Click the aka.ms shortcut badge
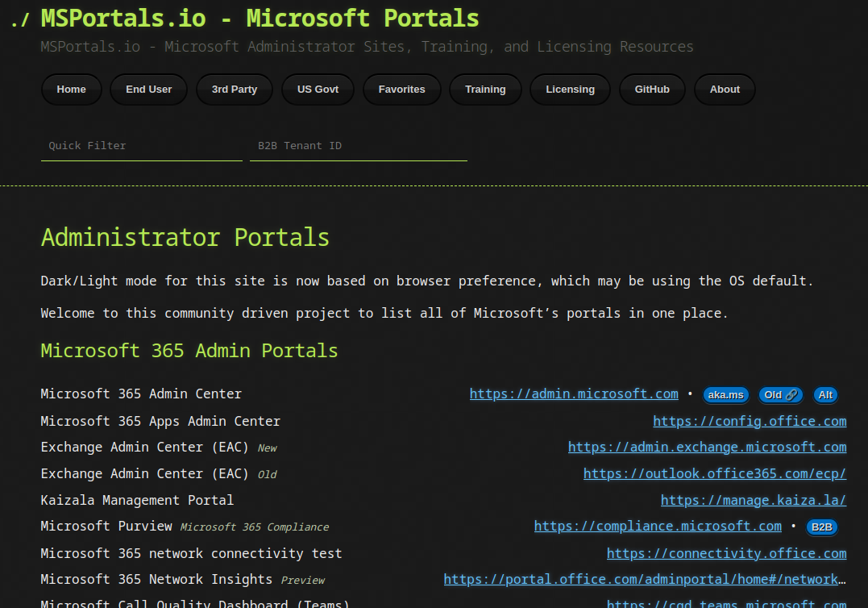 click(x=725, y=395)
